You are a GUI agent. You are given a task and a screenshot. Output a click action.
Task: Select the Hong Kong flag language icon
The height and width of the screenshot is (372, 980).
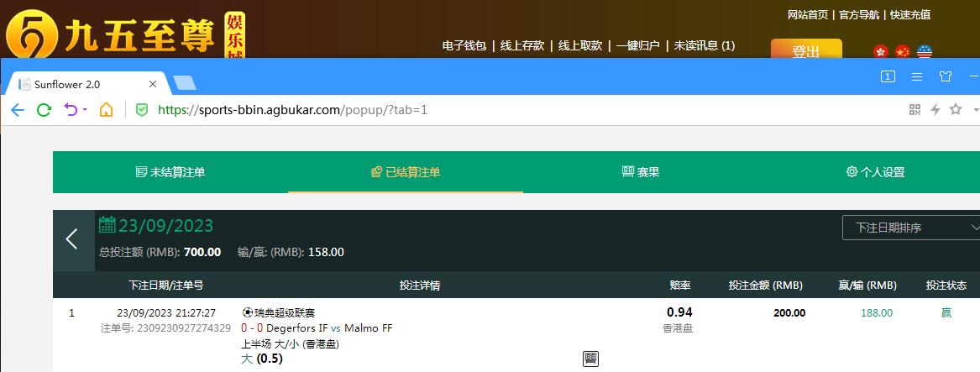[881, 51]
